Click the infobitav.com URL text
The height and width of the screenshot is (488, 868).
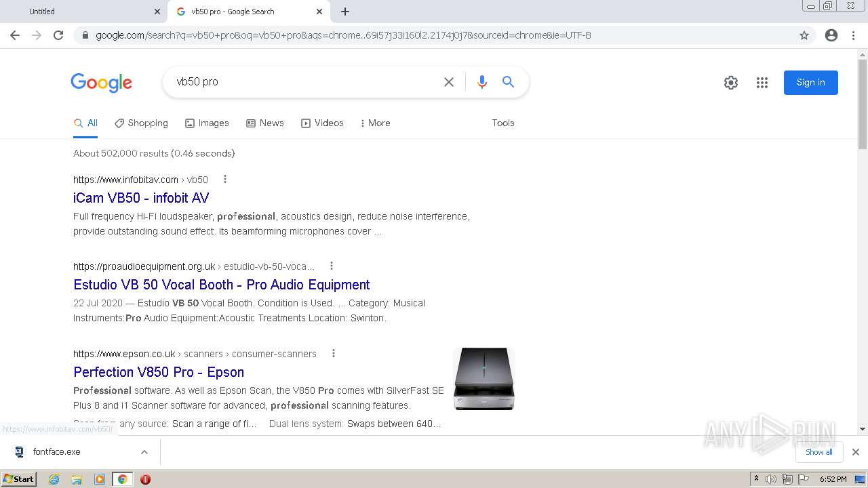coord(125,180)
